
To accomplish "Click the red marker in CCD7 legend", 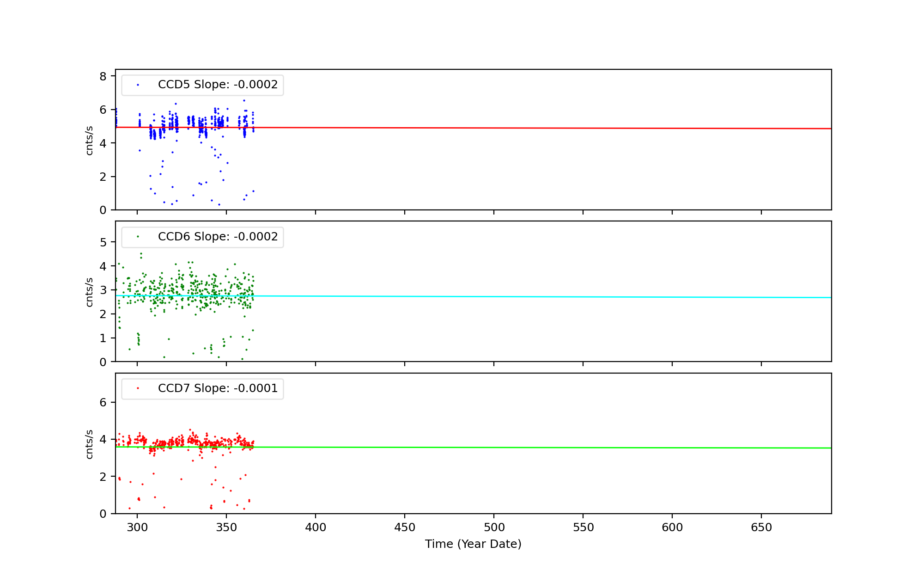I will click(x=138, y=388).
